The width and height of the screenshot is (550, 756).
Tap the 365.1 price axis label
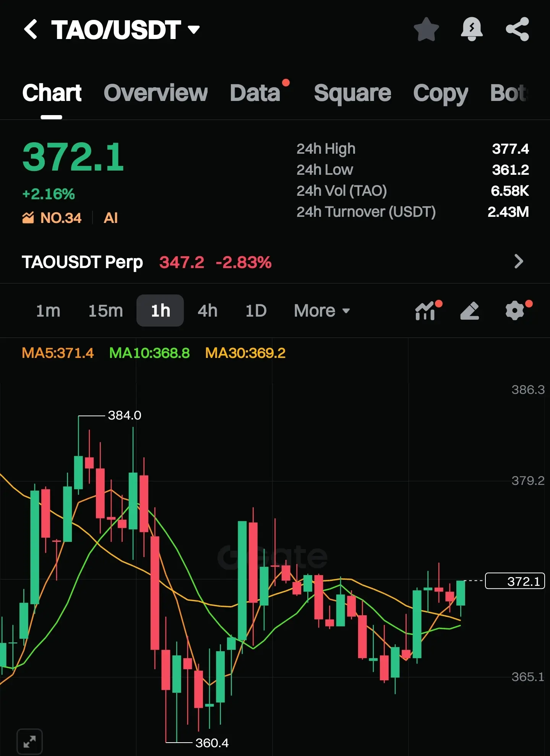pos(528,677)
